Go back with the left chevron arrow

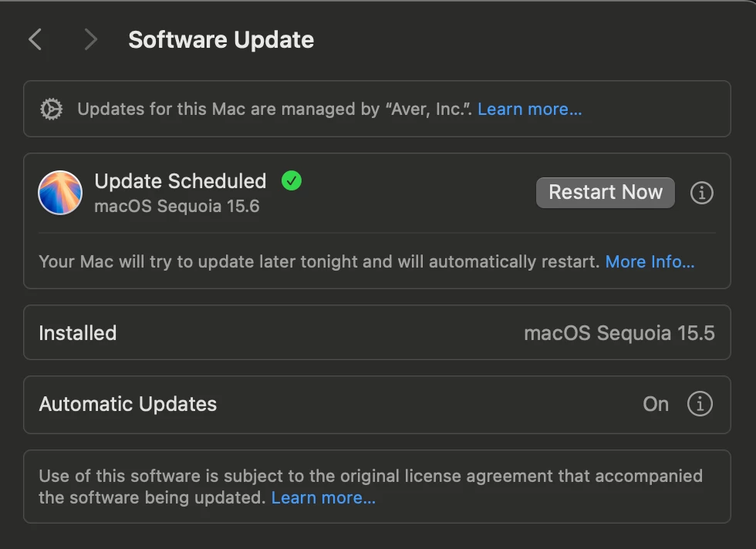tap(35, 39)
